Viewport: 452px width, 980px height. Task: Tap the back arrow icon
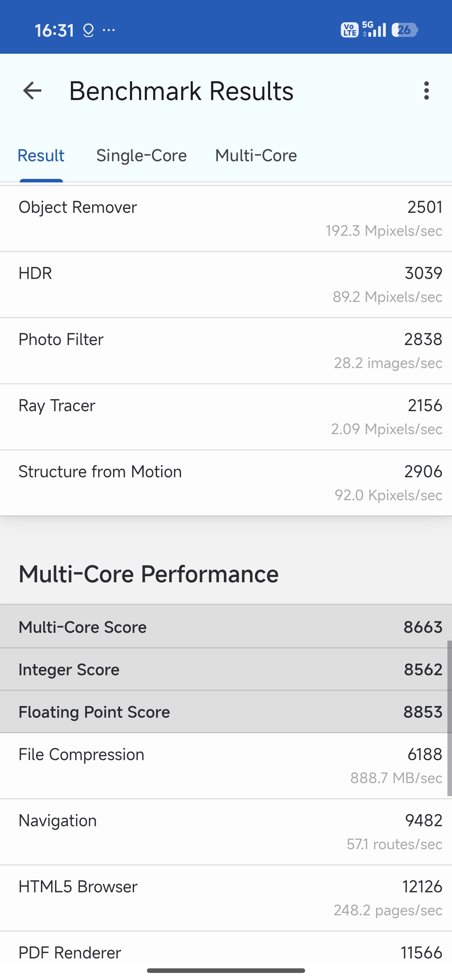tap(32, 91)
